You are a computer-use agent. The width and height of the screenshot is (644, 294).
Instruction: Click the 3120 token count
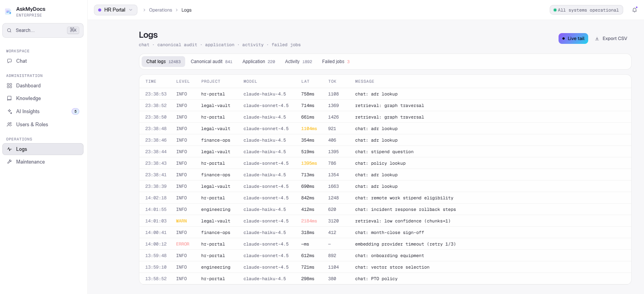tap(333, 221)
